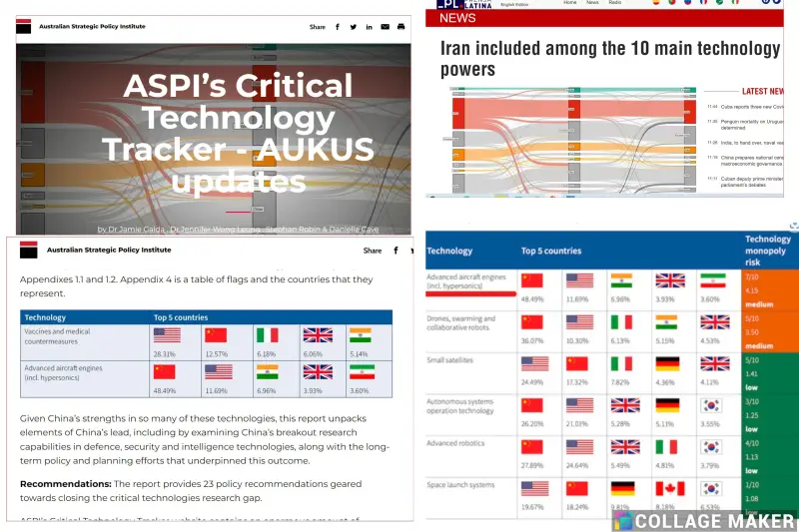Viewport: 799px width, 532px height.
Task: Open the 'China prepares national' news item
Action: pos(749,159)
